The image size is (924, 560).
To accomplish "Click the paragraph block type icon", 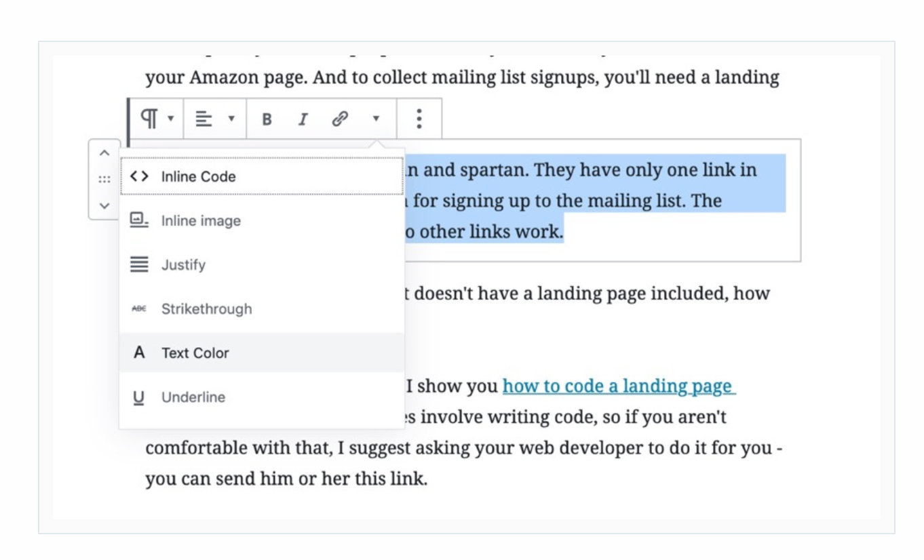I will tap(149, 118).
